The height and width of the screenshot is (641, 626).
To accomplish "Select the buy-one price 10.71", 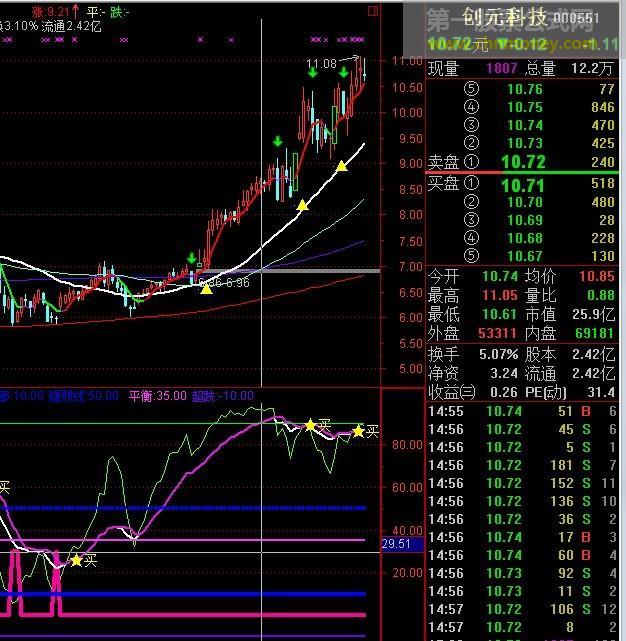I will pos(522,184).
